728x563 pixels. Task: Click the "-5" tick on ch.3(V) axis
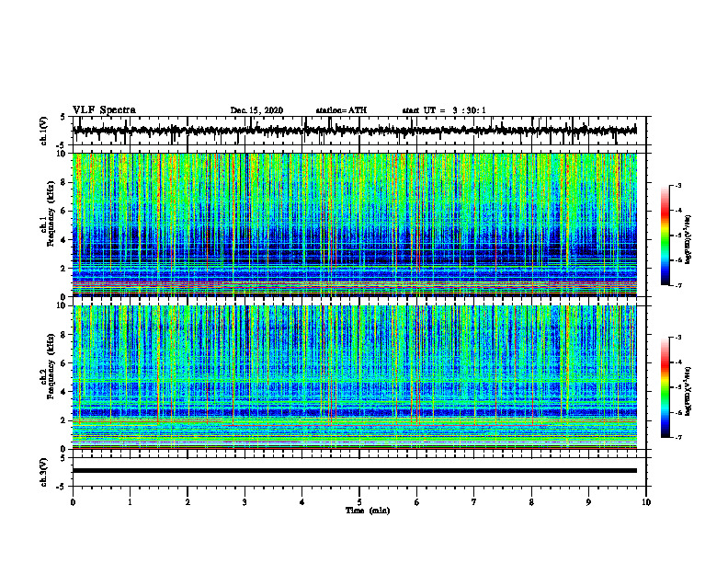point(62,487)
